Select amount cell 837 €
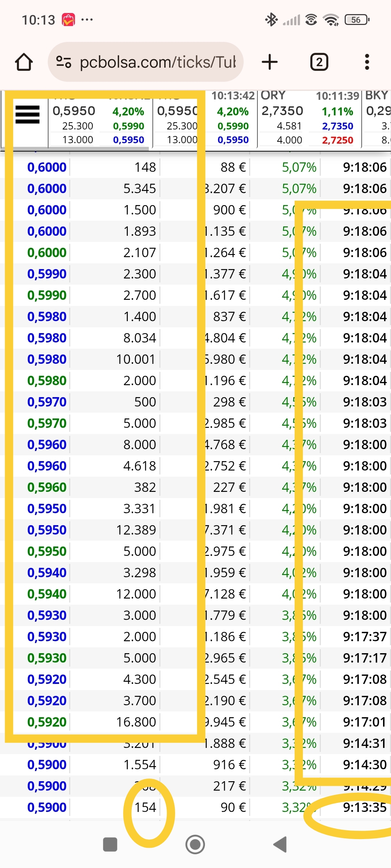This screenshot has width=391, height=868. coord(230,316)
